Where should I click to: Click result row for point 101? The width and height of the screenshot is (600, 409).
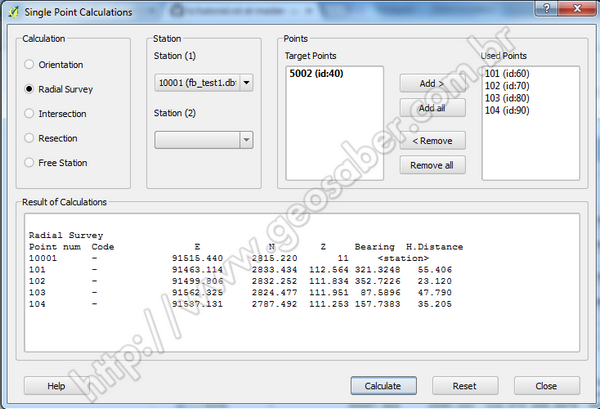coord(240,270)
